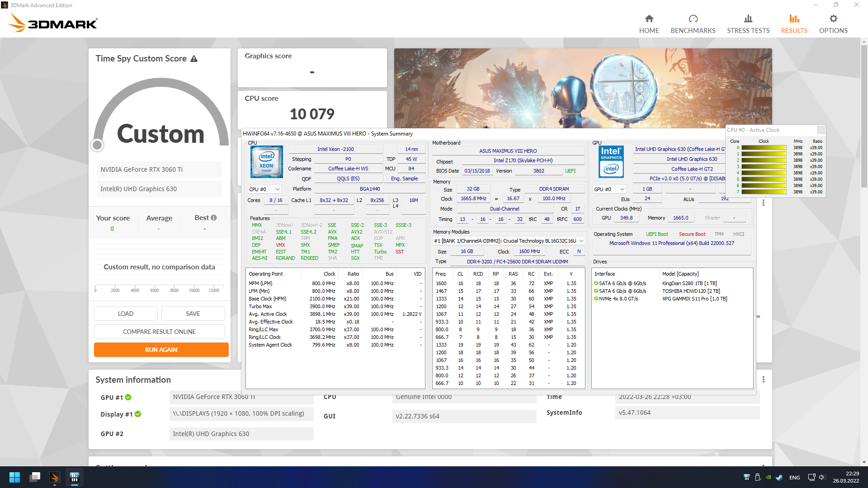Click the ENG language indicator in tray
868x488 pixels.
tap(794, 478)
